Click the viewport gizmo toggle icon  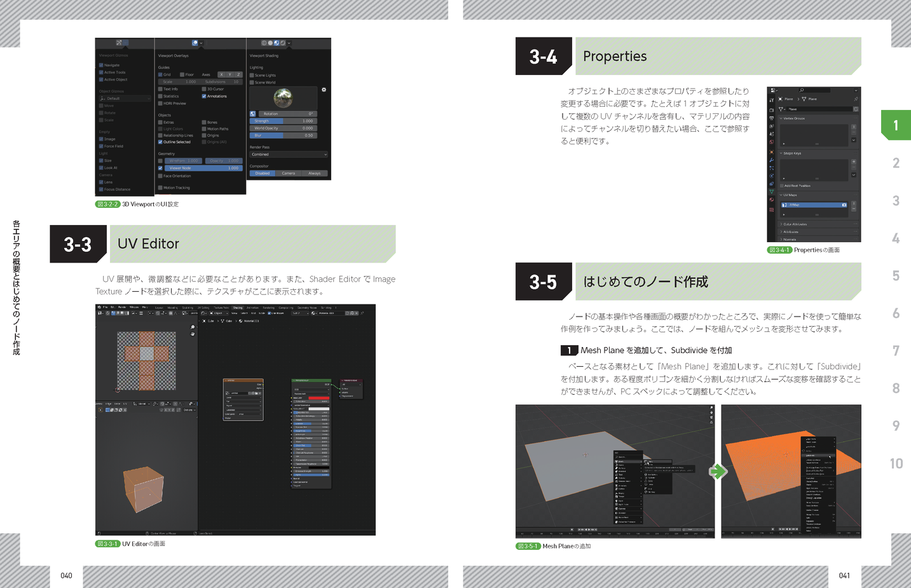click(119, 43)
